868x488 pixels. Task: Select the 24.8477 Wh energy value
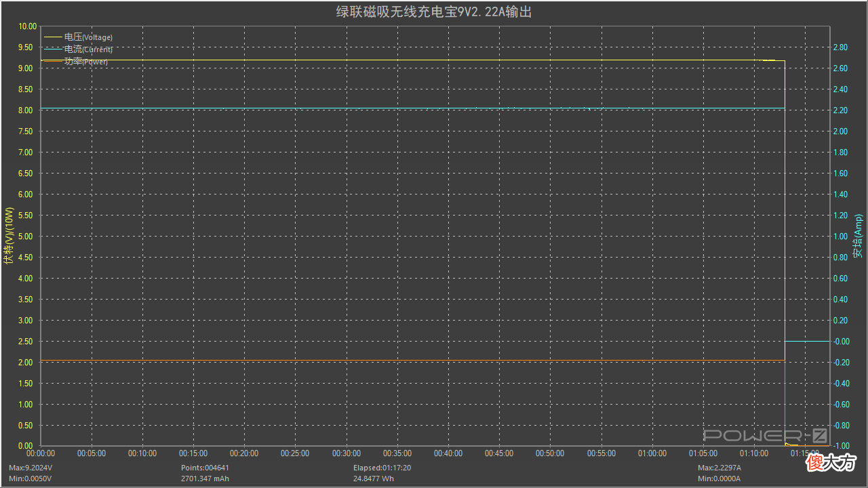pos(374,479)
